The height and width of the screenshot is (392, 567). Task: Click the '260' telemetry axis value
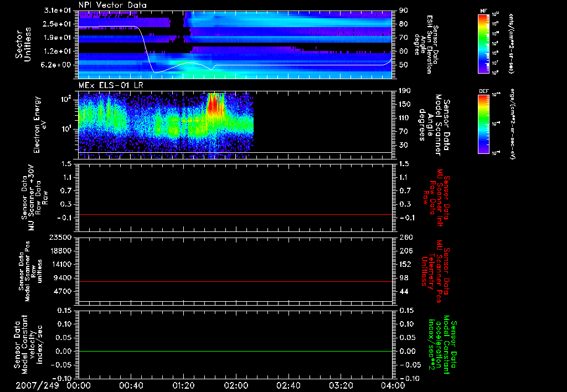point(405,237)
